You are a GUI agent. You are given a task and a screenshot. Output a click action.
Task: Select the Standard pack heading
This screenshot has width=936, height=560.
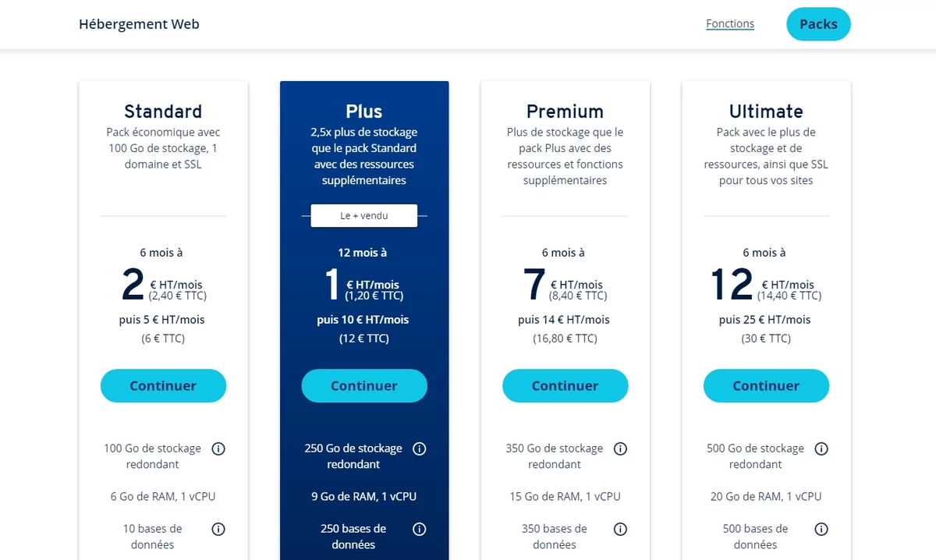[163, 111]
